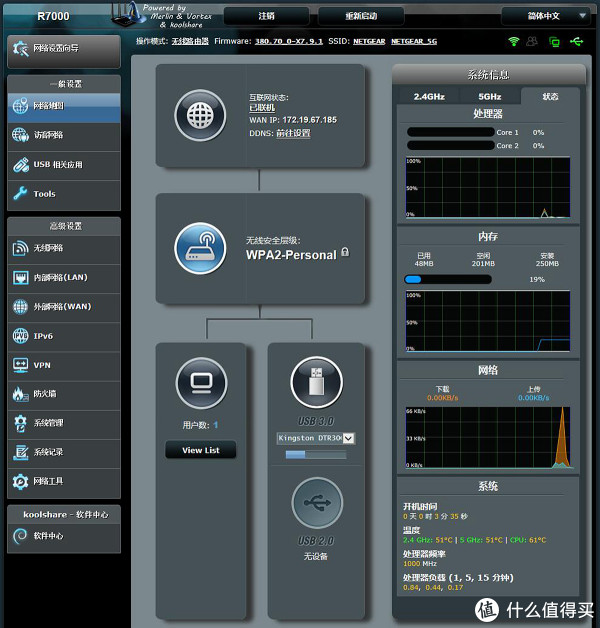Image resolution: width=600 pixels, height=628 pixels.
Task: Click the WAN IP 172.19.67.185 text
Action: [x=293, y=120]
